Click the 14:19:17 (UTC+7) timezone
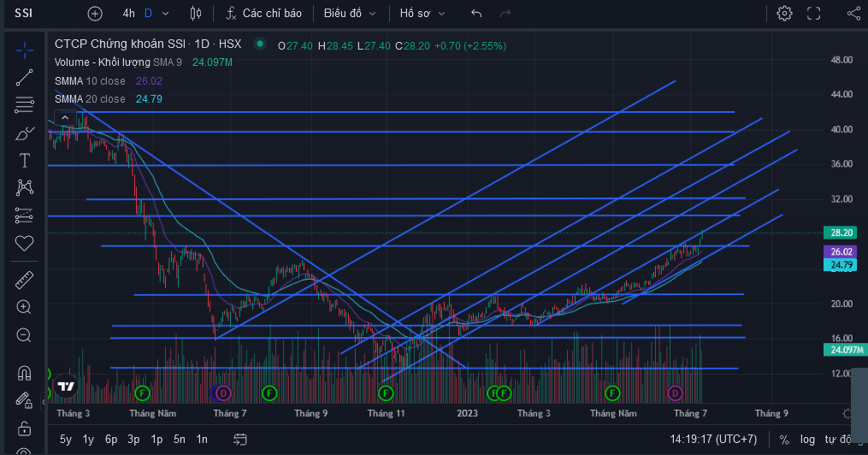The height and width of the screenshot is (455, 868). tap(713, 440)
